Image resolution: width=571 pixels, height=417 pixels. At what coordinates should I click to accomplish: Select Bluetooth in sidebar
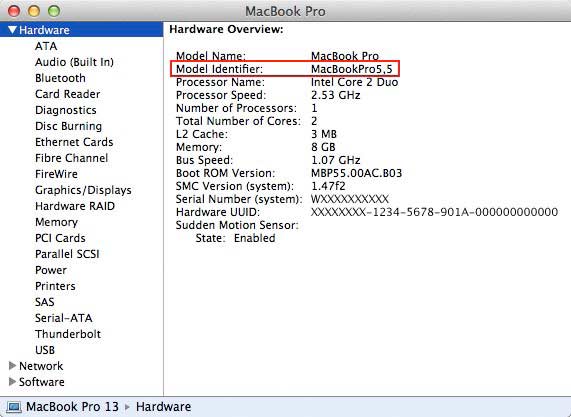tap(60, 78)
